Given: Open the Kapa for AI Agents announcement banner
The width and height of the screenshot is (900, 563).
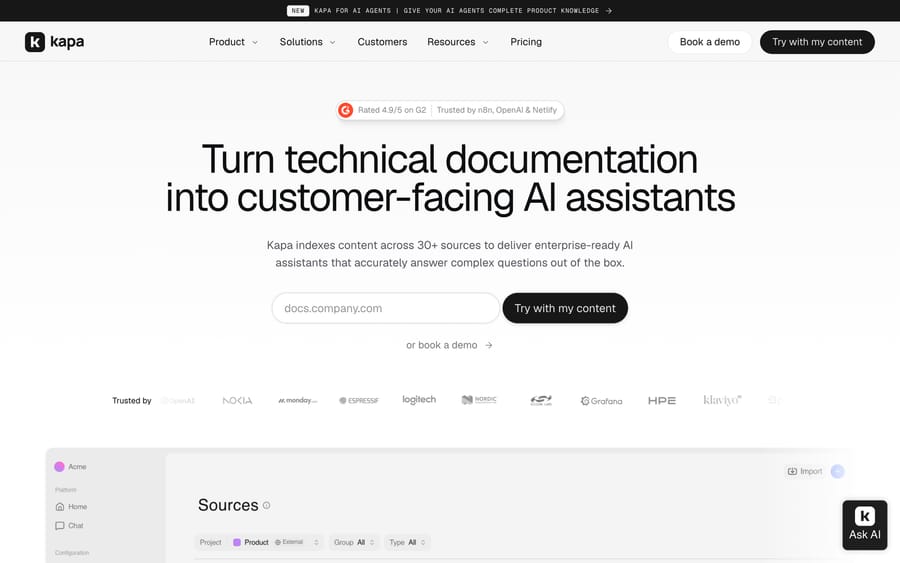Looking at the screenshot, I should pyautogui.click(x=449, y=10).
